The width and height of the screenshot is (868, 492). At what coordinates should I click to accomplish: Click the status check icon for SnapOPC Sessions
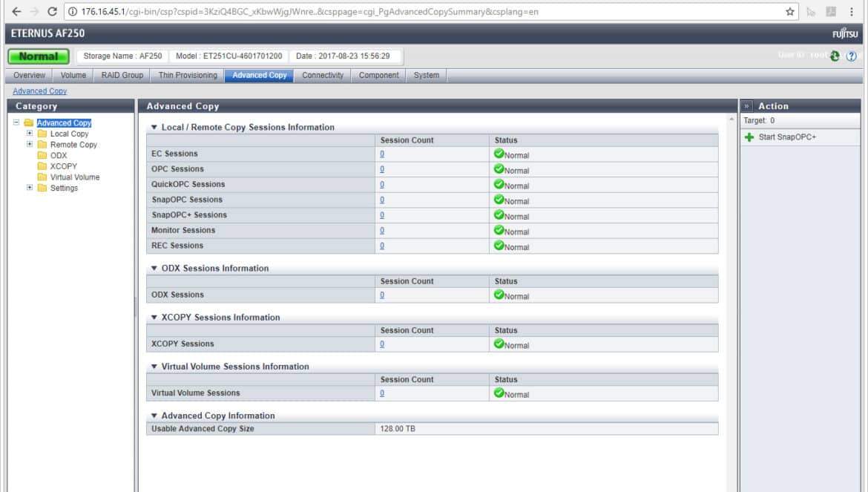point(499,199)
